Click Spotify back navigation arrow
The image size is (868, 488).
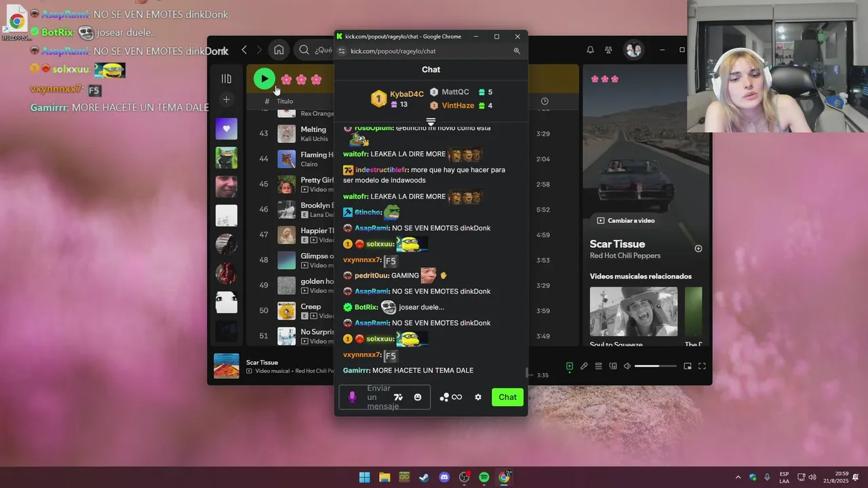[244, 49]
